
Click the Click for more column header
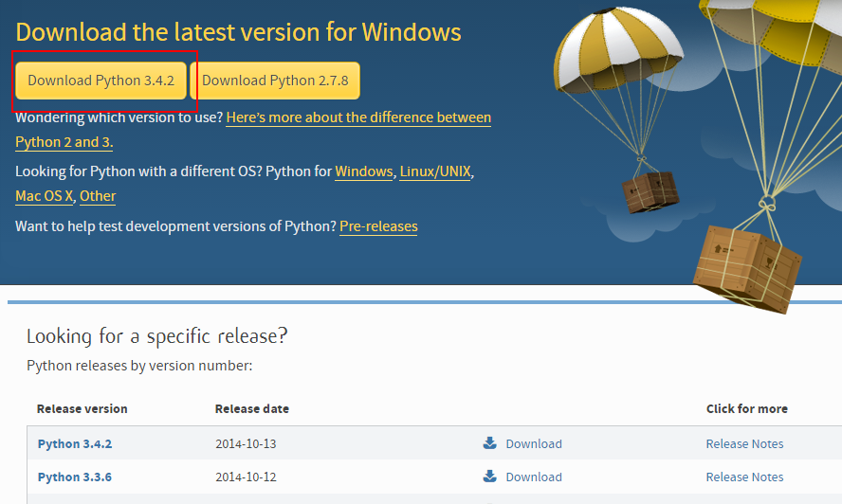coord(747,409)
